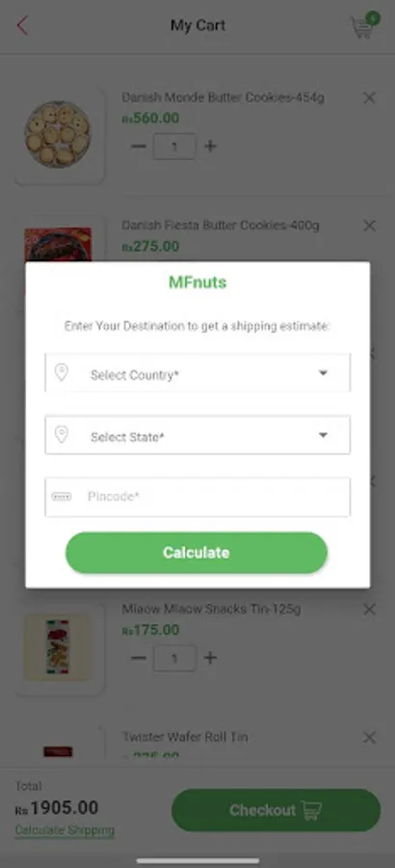Click the Select Country dropdown arrow
395x868 pixels.
coord(323,373)
